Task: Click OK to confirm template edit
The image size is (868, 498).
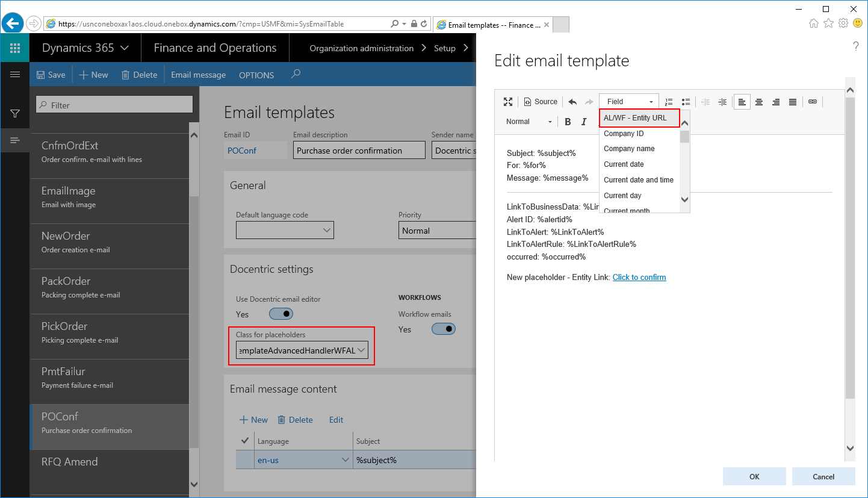Action: (x=754, y=476)
